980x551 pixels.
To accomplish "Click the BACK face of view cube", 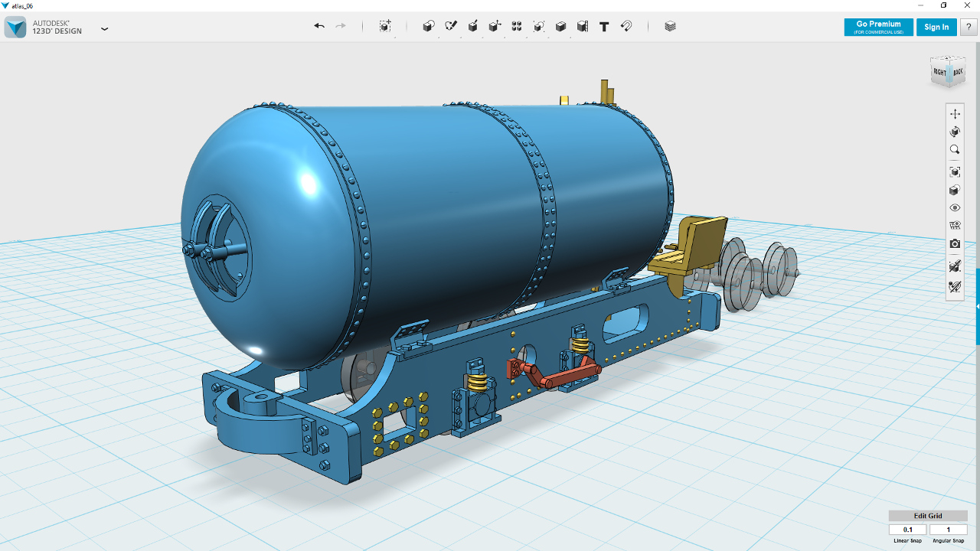I will tap(958, 72).
